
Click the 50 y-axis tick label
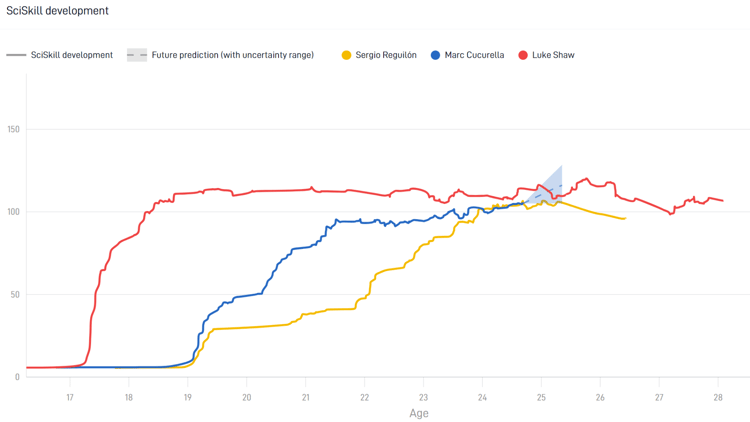pyautogui.click(x=15, y=294)
